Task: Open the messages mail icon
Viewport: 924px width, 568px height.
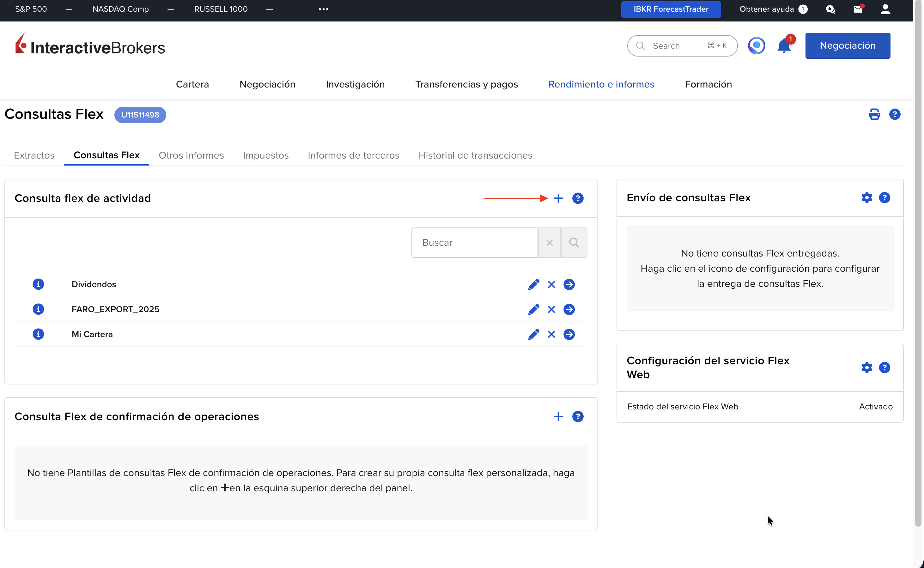Action: tap(858, 9)
